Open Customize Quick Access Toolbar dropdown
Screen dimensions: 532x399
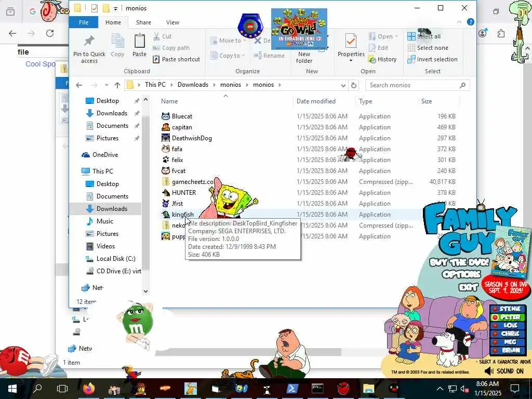tap(116, 8)
